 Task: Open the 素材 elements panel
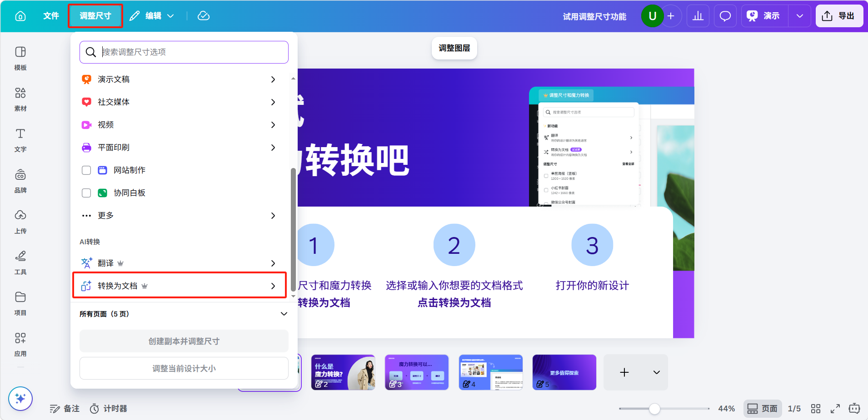pyautogui.click(x=20, y=99)
